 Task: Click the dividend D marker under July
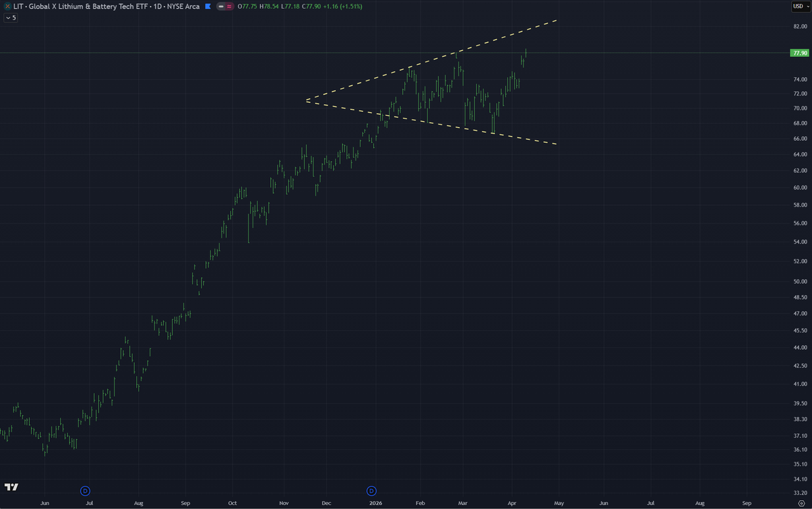pos(85,491)
